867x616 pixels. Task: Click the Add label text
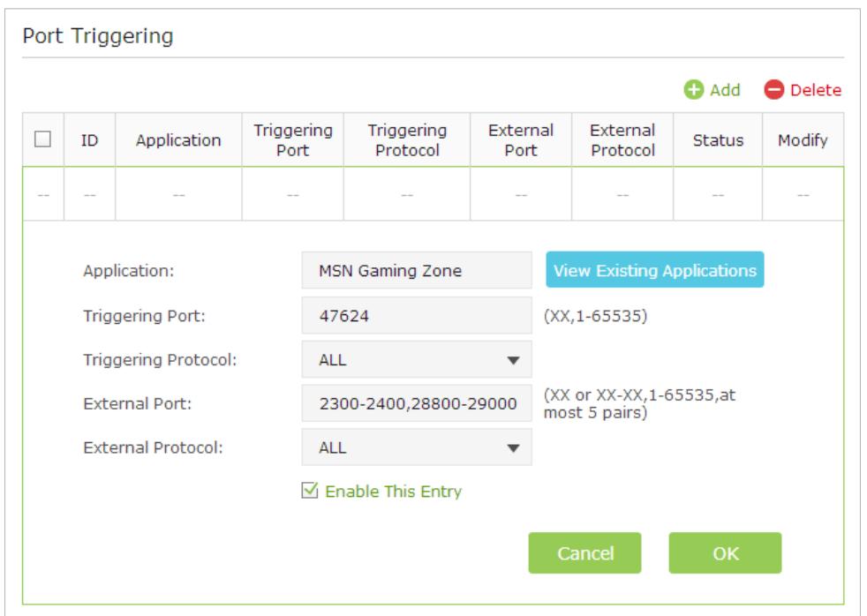point(725,90)
